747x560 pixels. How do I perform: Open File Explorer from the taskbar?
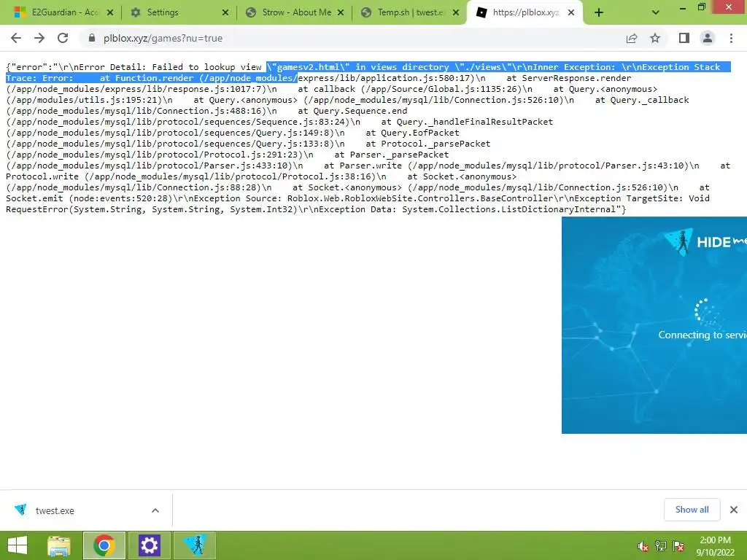[x=59, y=545]
